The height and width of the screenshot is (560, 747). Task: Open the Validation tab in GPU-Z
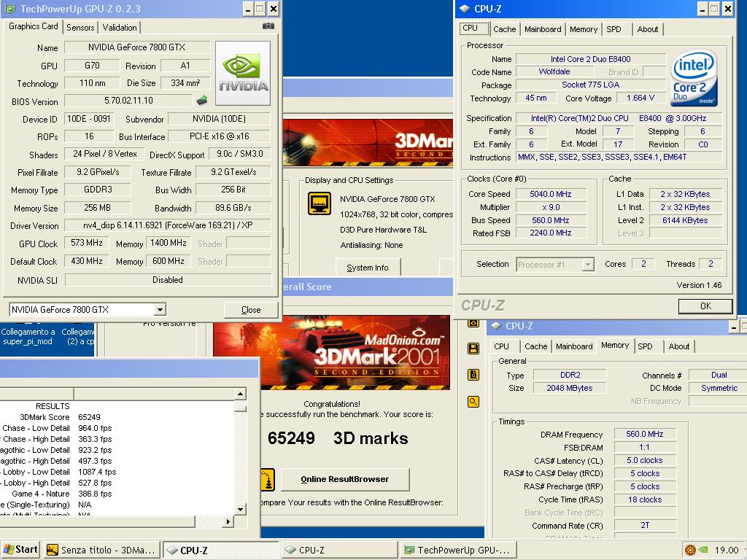(120, 28)
